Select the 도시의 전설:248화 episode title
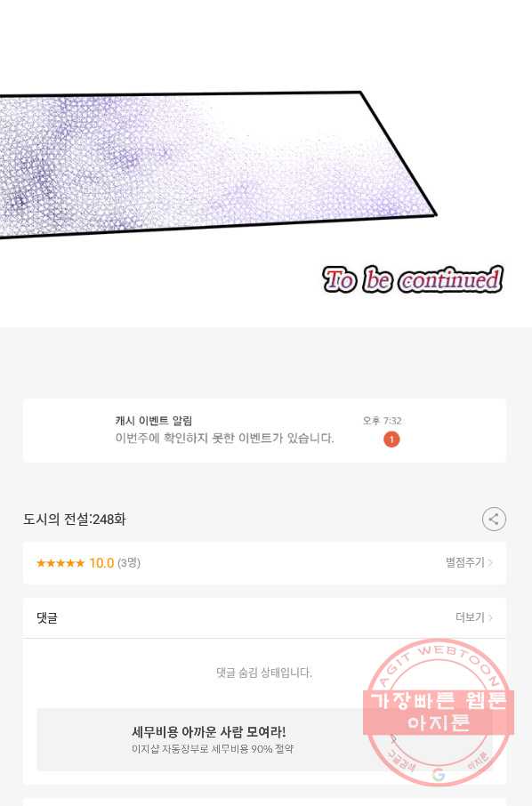This screenshot has height=806, width=532. [x=75, y=520]
